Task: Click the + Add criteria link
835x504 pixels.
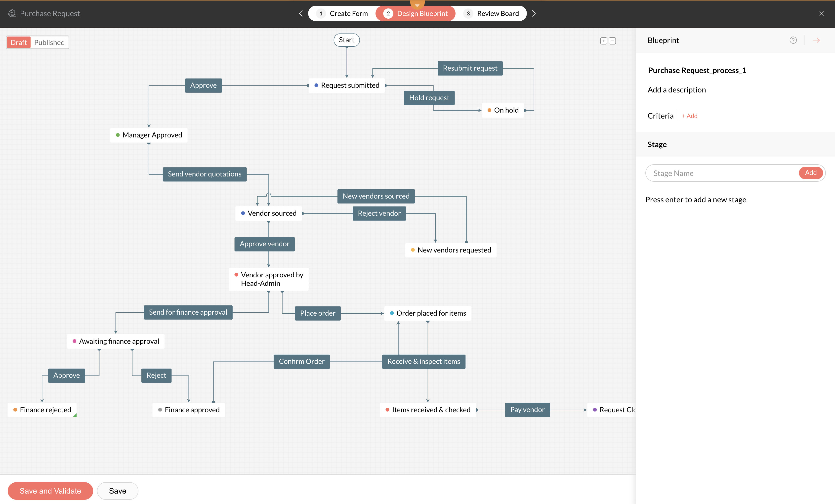Action: (690, 116)
